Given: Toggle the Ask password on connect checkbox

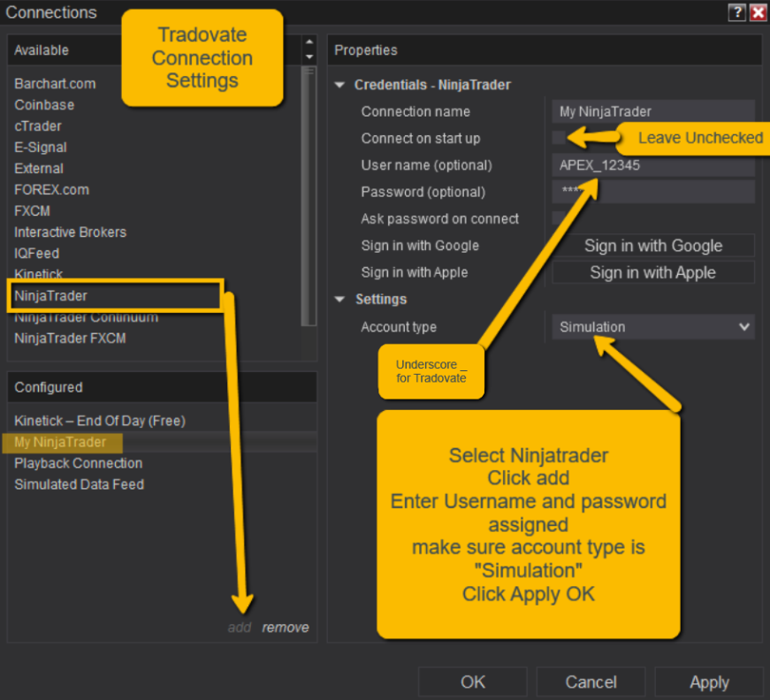Looking at the screenshot, I should [560, 218].
